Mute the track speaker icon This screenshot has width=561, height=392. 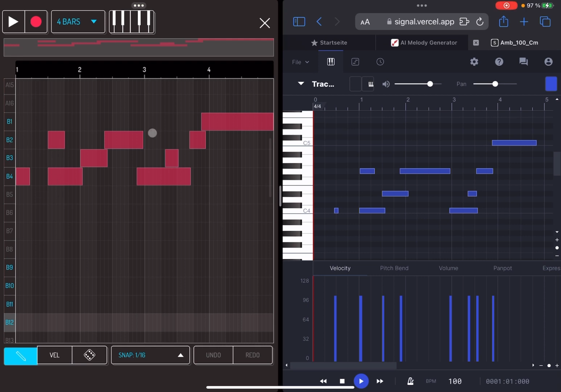click(x=386, y=84)
